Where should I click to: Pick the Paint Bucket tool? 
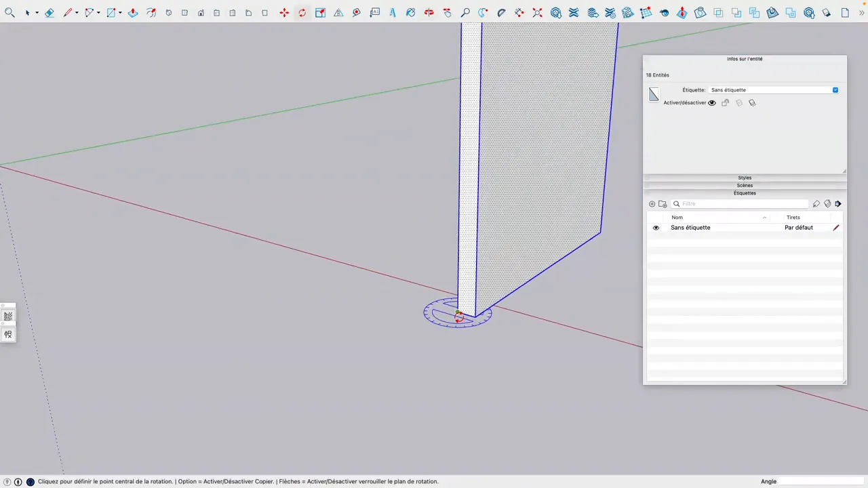coord(410,12)
